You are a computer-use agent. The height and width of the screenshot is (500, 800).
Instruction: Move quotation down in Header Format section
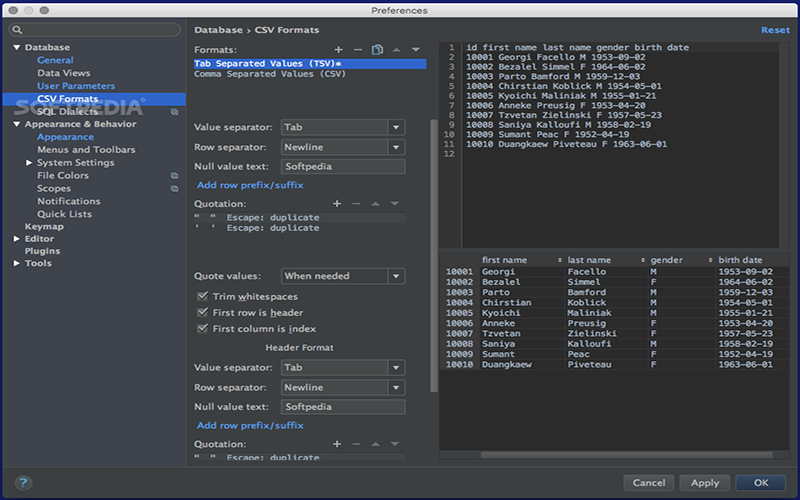tap(395, 444)
